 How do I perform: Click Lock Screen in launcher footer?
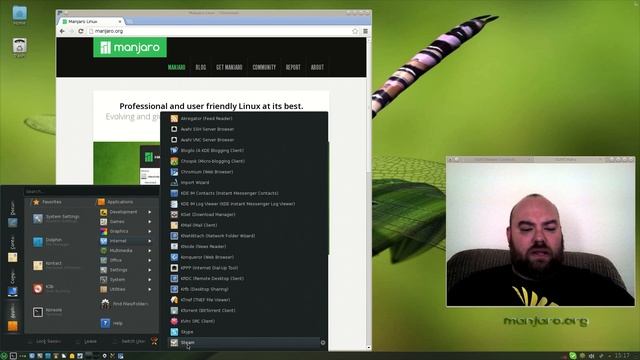click(x=45, y=341)
